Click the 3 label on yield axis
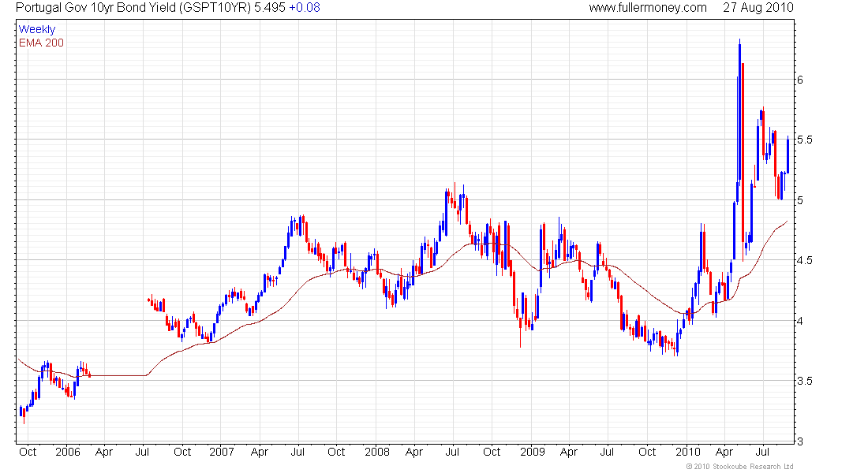This screenshot has width=868, height=473. (800, 441)
